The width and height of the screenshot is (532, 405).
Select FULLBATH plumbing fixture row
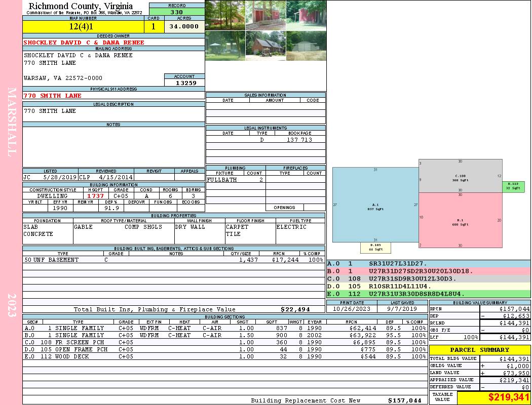[x=236, y=180]
